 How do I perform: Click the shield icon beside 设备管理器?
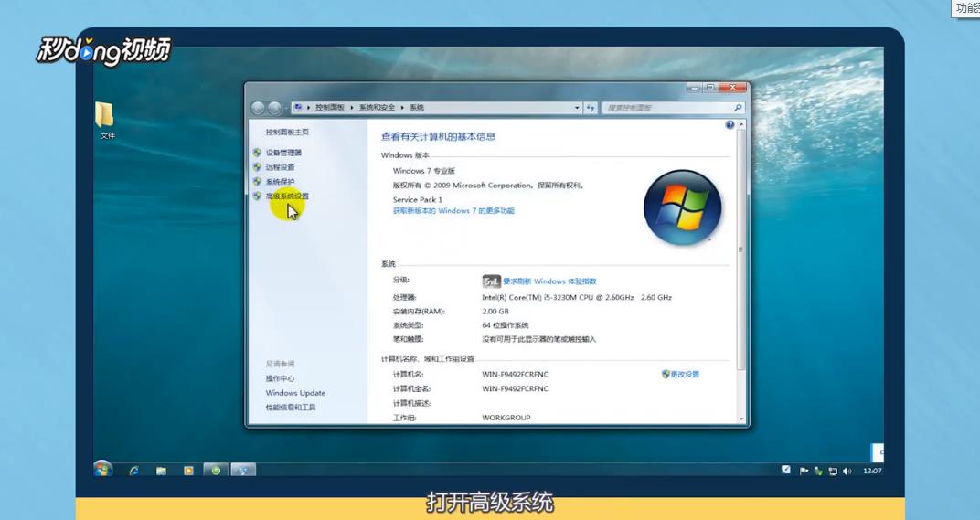click(257, 153)
